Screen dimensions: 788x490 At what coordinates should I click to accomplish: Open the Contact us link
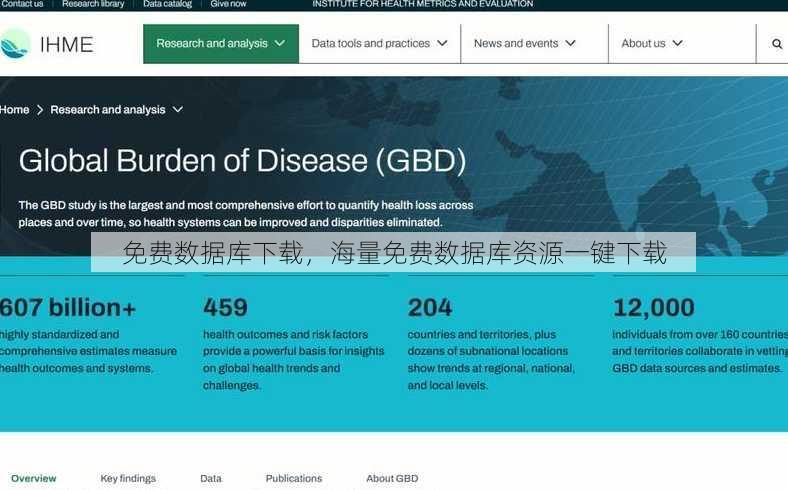pos(22,4)
